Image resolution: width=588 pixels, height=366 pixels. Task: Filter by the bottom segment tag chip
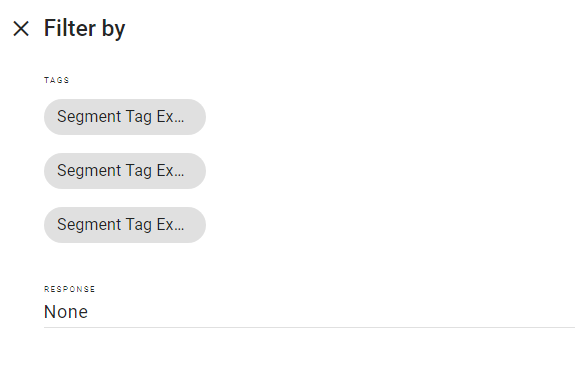pyautogui.click(x=125, y=225)
